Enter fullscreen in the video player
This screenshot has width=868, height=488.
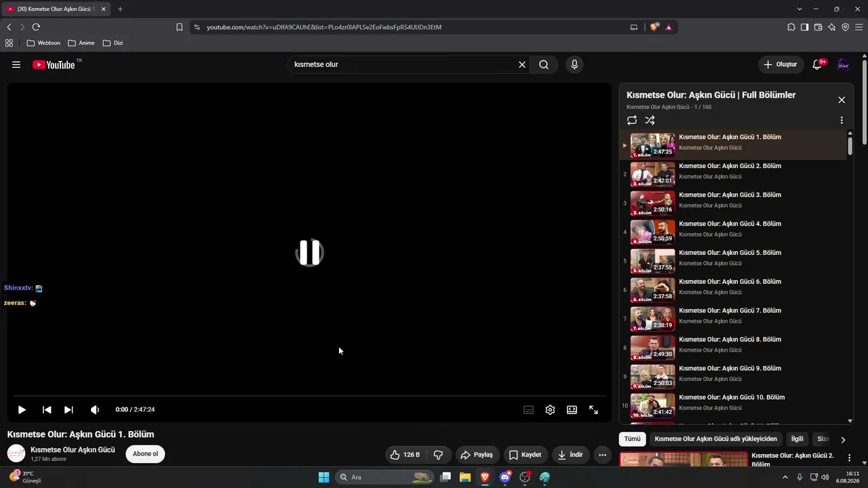593,409
